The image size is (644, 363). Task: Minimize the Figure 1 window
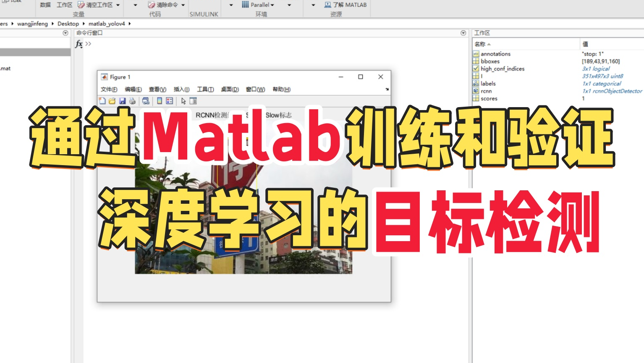(x=341, y=77)
